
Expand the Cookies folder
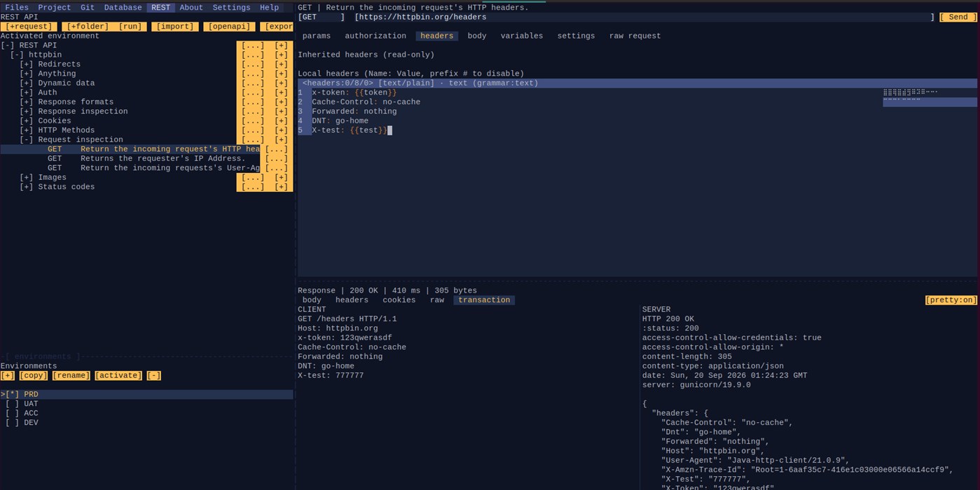coord(27,121)
